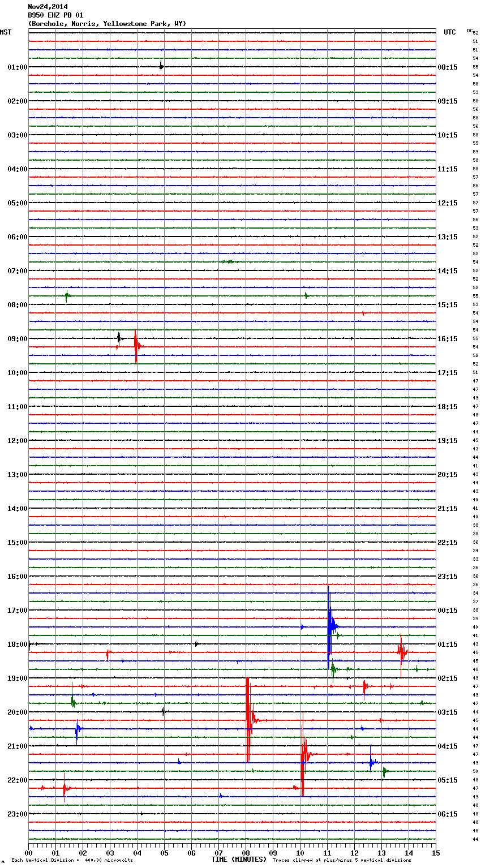This screenshot has width=481, height=868.
Task: Click the 23:15 UTC time label
Action: [448, 577]
